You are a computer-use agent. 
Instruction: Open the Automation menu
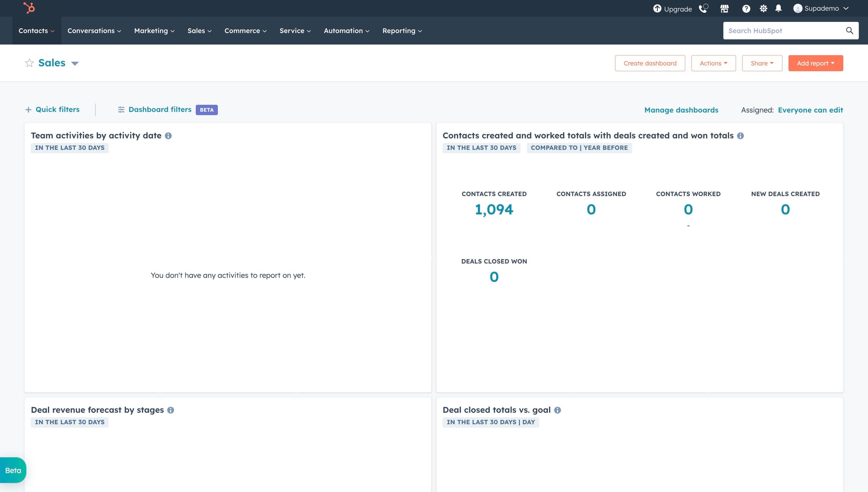point(346,31)
